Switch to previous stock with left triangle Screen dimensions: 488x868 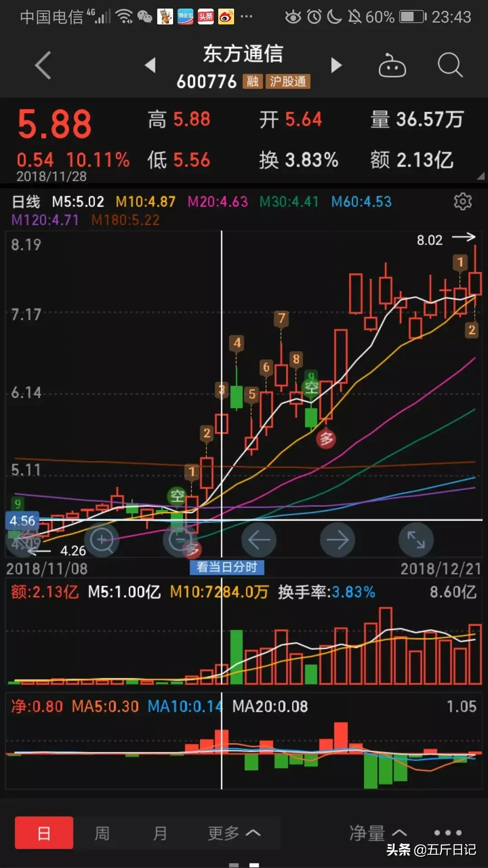pyautogui.click(x=150, y=65)
